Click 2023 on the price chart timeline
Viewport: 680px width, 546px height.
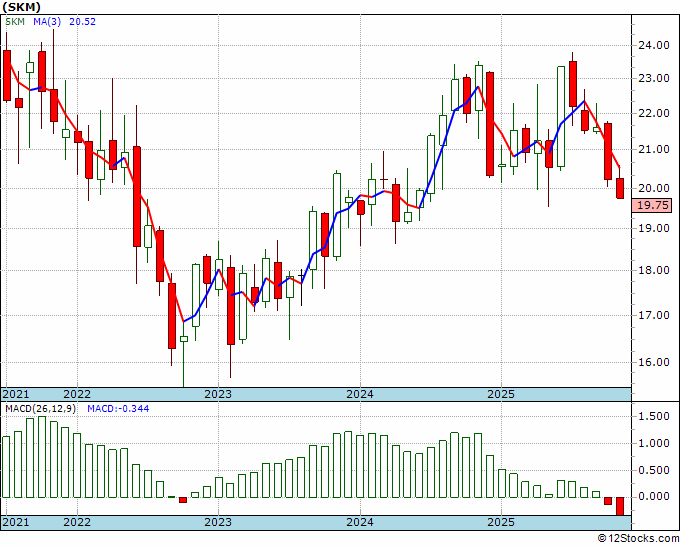[x=218, y=394]
